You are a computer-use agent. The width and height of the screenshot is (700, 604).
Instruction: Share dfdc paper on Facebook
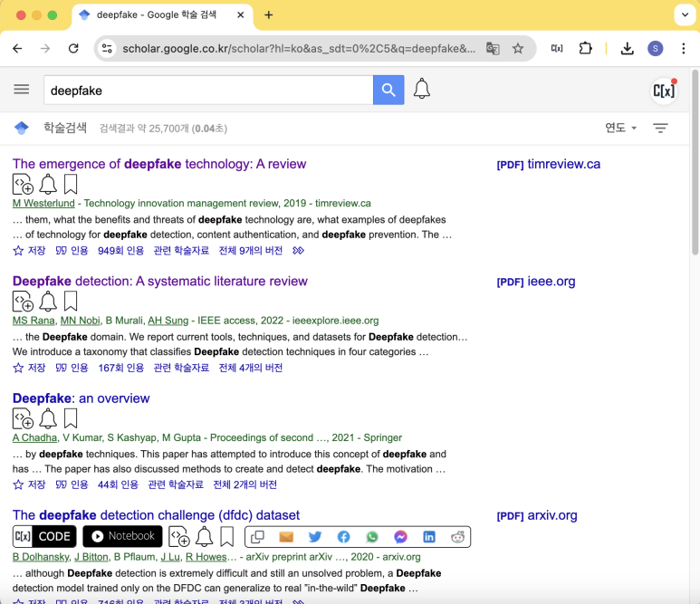point(343,537)
